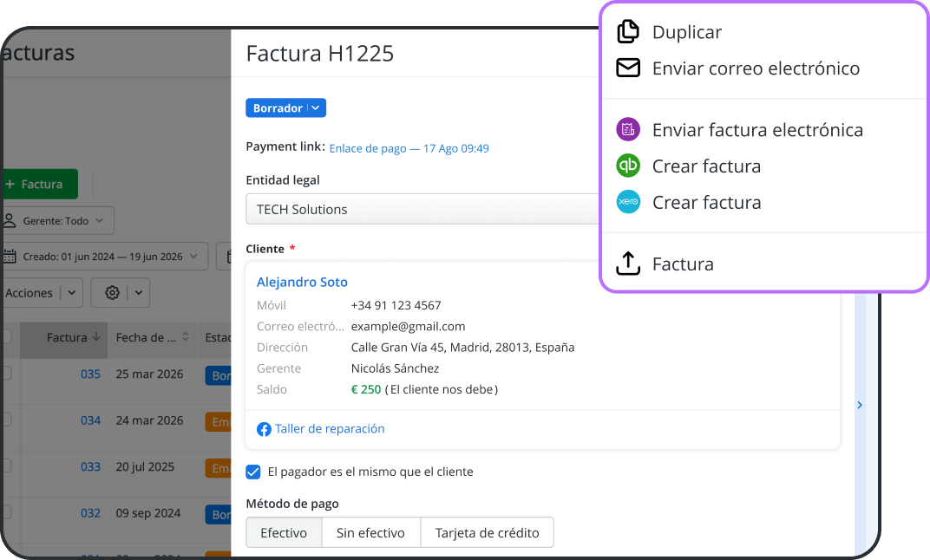Click the sort arrow next to Factura column
The image size is (930, 560).
point(96,336)
